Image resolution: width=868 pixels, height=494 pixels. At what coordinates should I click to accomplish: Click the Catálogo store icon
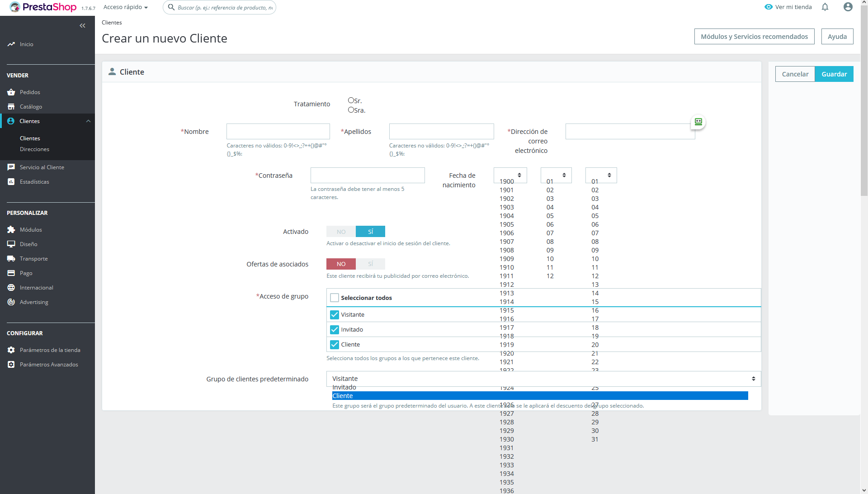(x=11, y=107)
